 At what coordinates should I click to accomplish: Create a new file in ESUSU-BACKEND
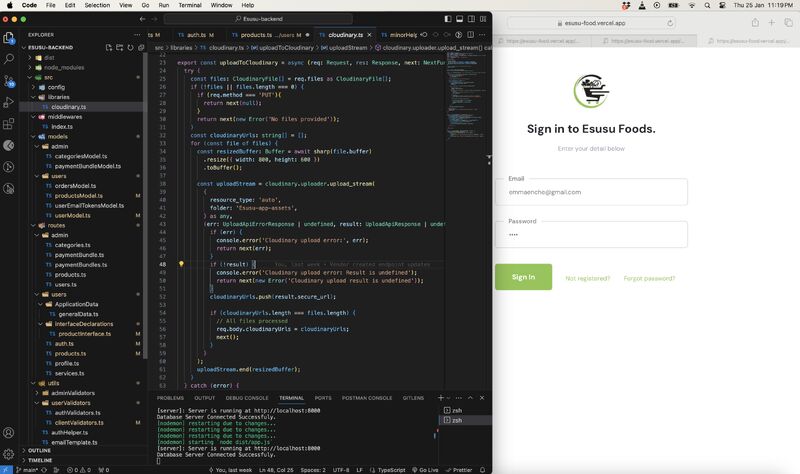click(x=109, y=47)
